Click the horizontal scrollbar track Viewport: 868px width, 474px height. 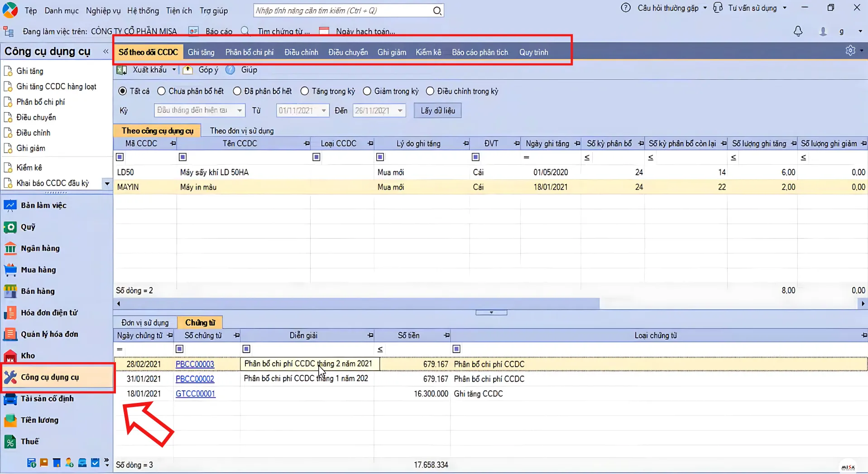tap(729, 304)
